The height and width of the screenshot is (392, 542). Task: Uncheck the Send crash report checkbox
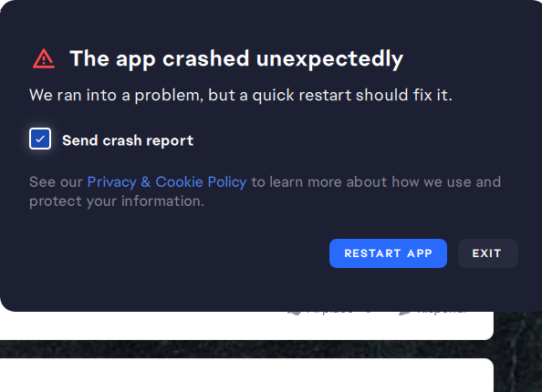(40, 139)
